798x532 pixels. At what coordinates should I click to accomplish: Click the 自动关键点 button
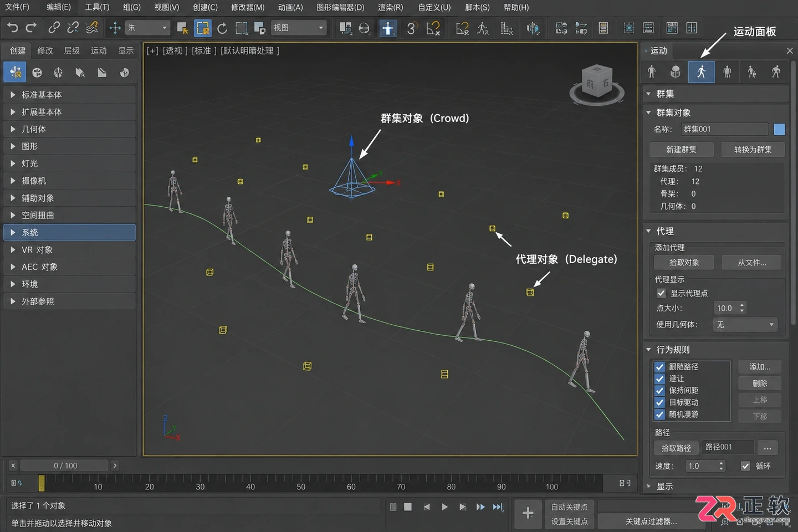pyautogui.click(x=569, y=507)
